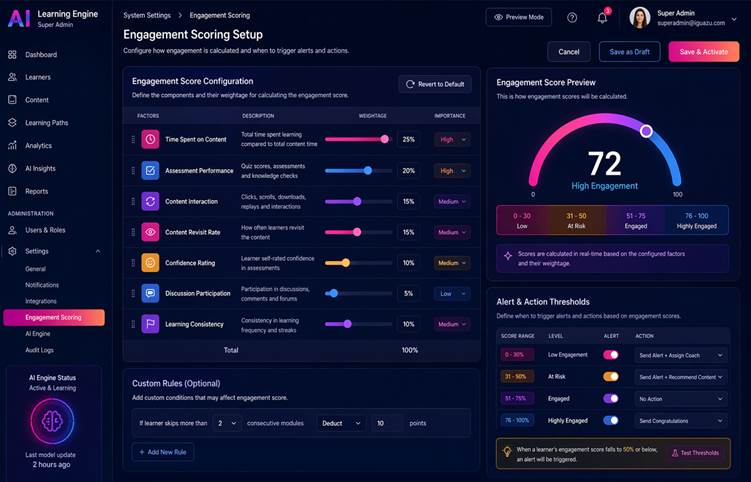
Task: Open the Notifications settings item
Action: (x=42, y=285)
